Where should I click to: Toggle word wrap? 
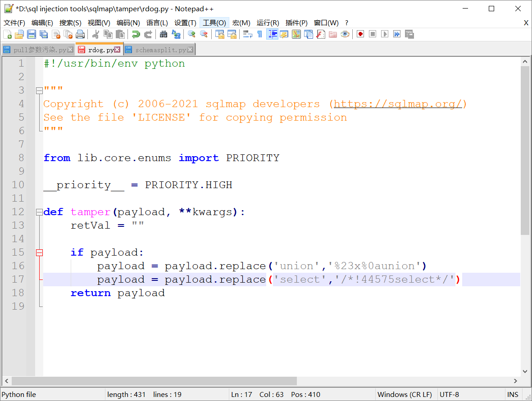click(248, 34)
